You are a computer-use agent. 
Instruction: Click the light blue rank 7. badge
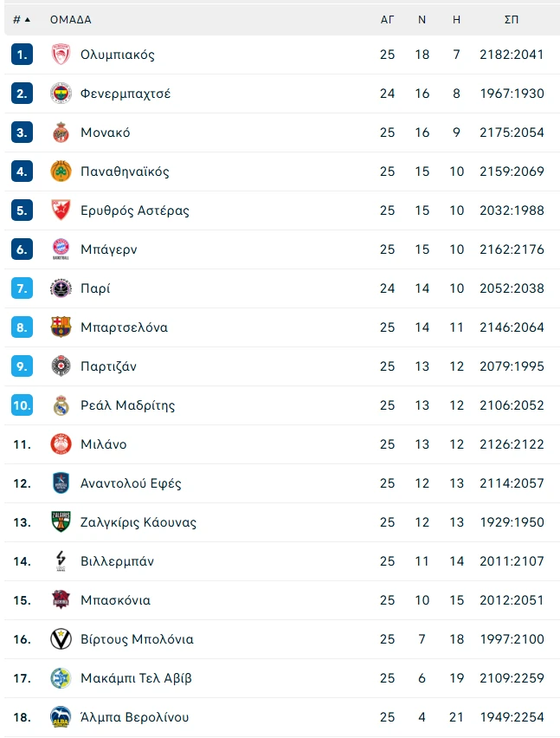[x=22, y=288]
